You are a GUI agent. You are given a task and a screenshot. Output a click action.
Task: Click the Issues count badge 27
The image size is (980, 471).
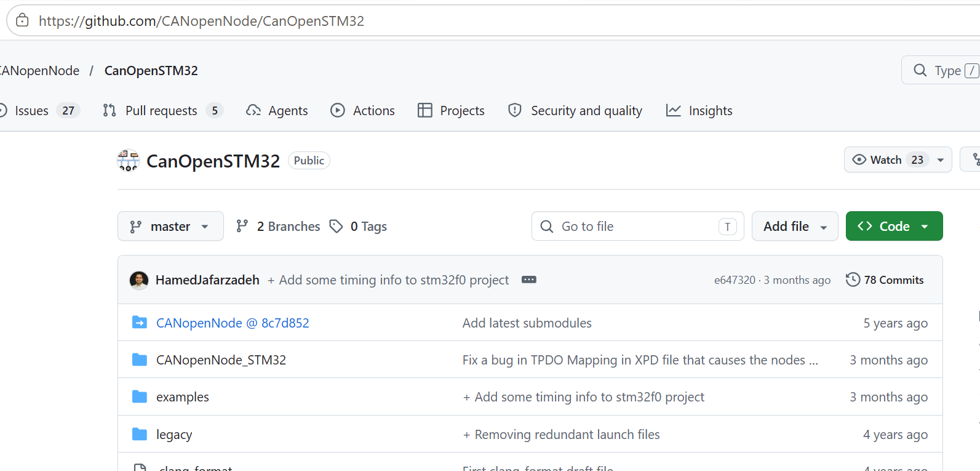click(x=68, y=111)
